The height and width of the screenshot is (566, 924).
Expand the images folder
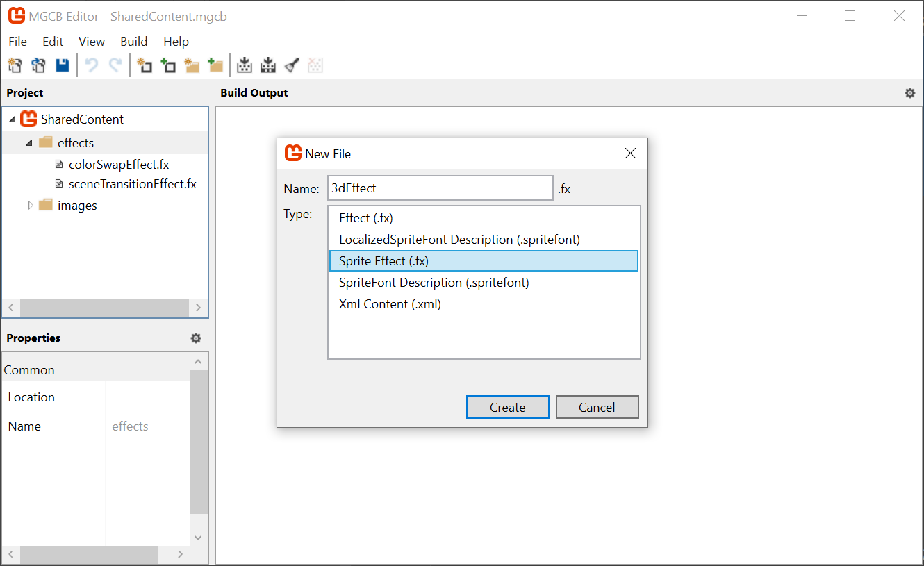point(30,205)
